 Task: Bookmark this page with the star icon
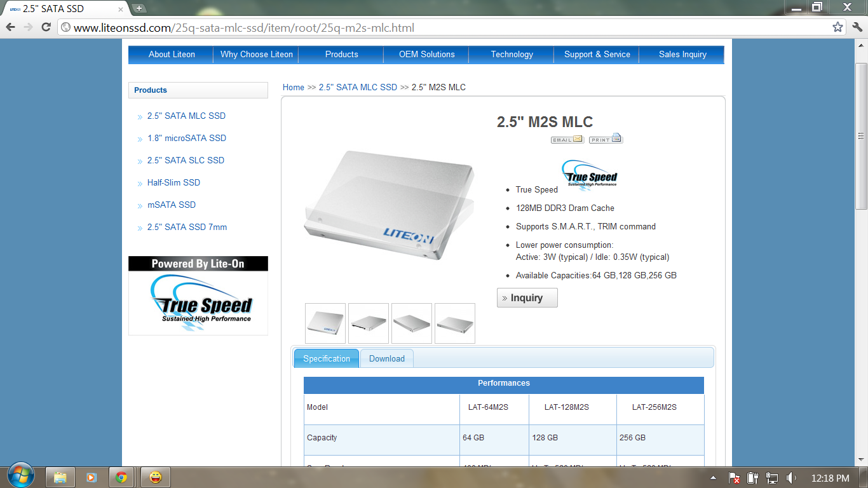pyautogui.click(x=838, y=27)
